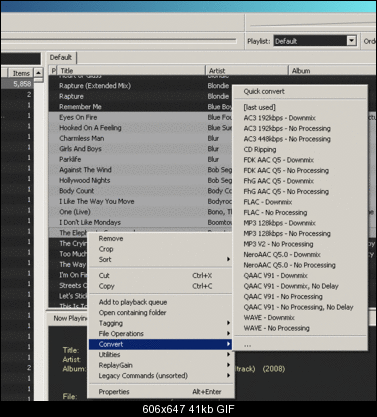Select QAAC V91 - No Processing preset
377x417 pixels.
pyautogui.click(x=300, y=297)
